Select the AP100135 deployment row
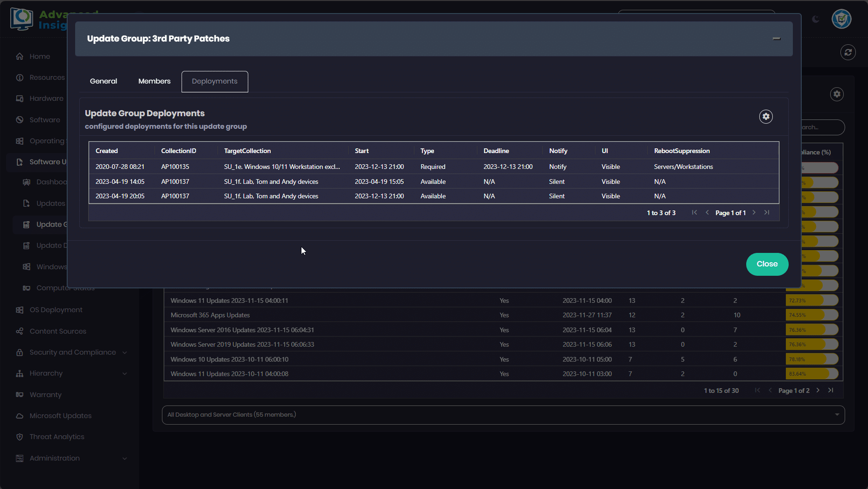Image resolution: width=868 pixels, height=489 pixels. [x=175, y=167]
